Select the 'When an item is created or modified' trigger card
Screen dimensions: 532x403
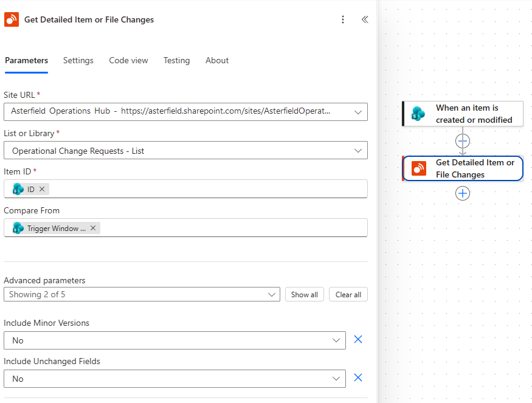click(463, 114)
